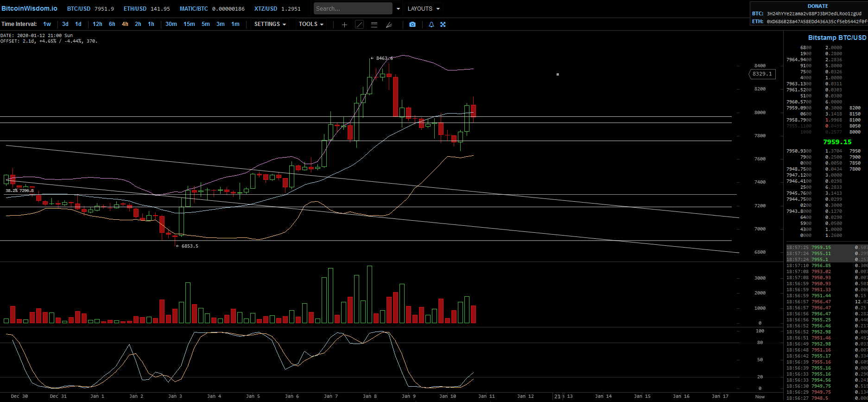868x402 pixels.
Task: Switch time interval to 12h
Action: [x=97, y=24]
